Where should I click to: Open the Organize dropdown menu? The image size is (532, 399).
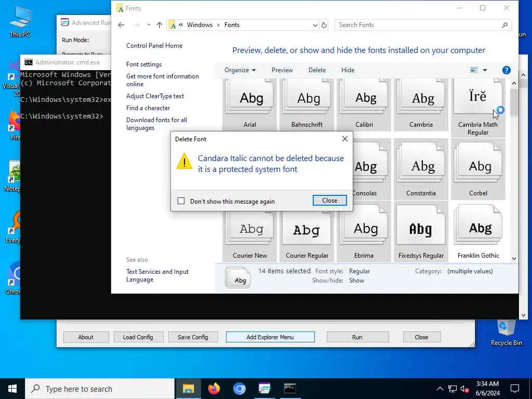click(240, 70)
